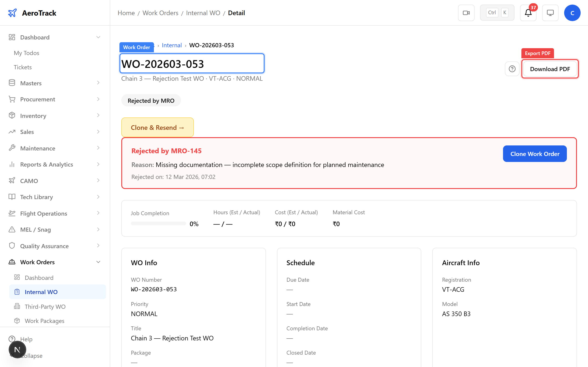Open user avatar C menu

click(x=572, y=13)
